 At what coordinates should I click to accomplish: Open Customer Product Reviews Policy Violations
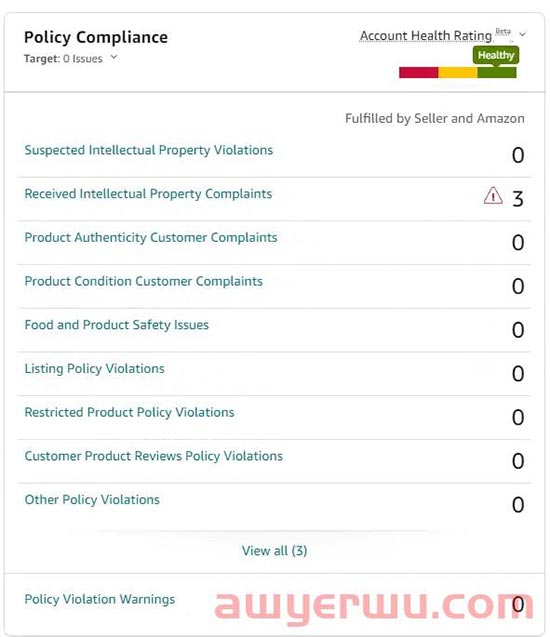coord(154,456)
